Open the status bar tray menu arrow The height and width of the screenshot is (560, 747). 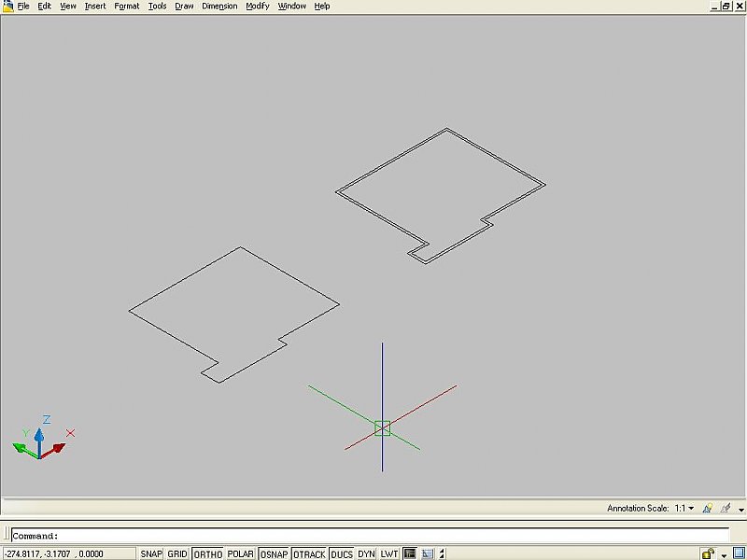(725, 555)
